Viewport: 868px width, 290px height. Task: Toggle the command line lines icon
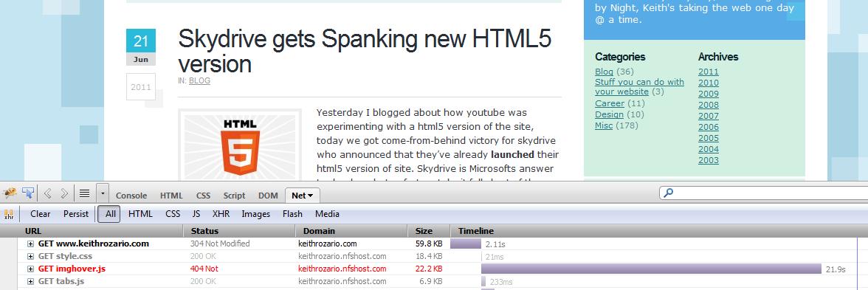pos(84,193)
